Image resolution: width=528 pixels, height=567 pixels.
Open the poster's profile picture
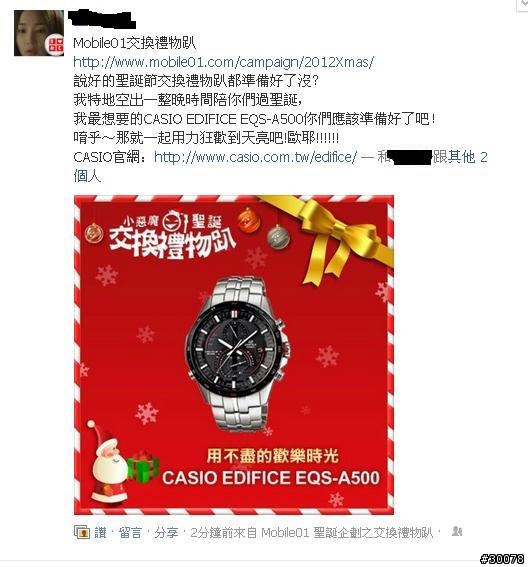(39, 33)
